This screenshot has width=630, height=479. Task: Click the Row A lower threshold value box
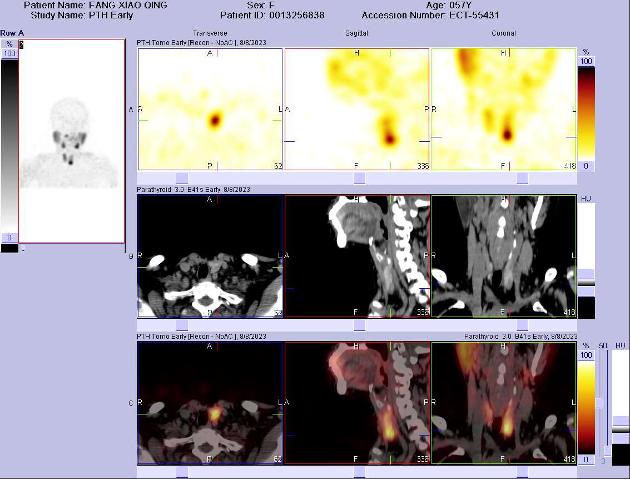(x=9, y=237)
